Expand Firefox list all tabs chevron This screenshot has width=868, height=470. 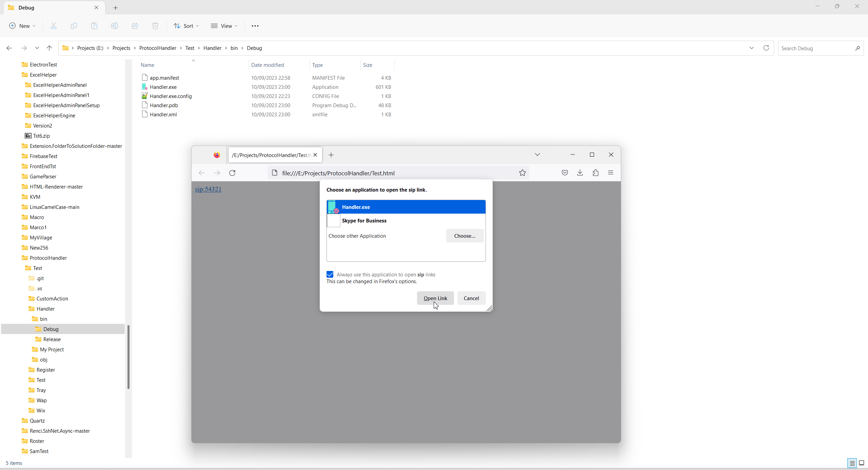point(537,155)
